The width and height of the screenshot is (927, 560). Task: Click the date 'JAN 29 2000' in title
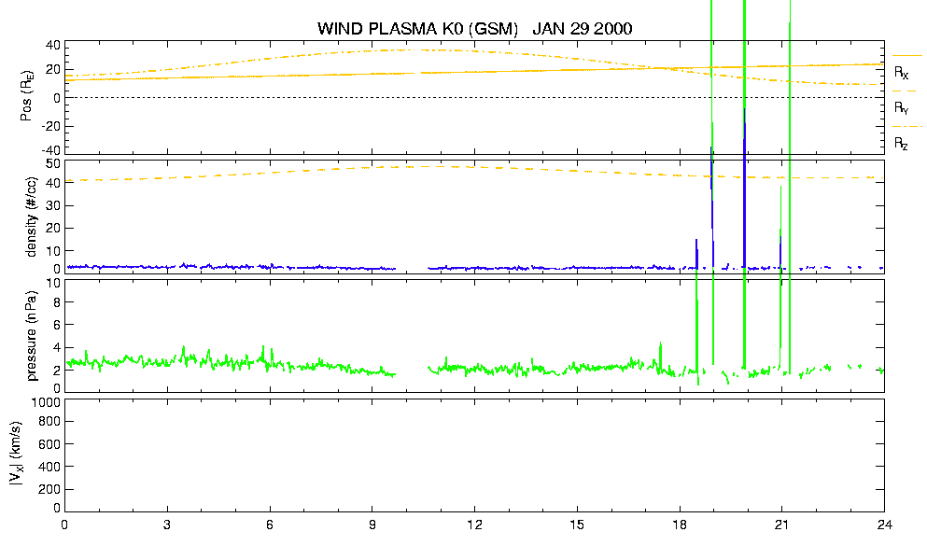point(583,28)
